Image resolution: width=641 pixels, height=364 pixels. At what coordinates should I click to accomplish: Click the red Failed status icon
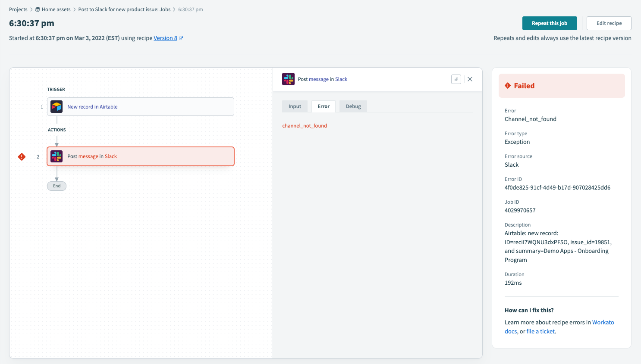click(508, 86)
